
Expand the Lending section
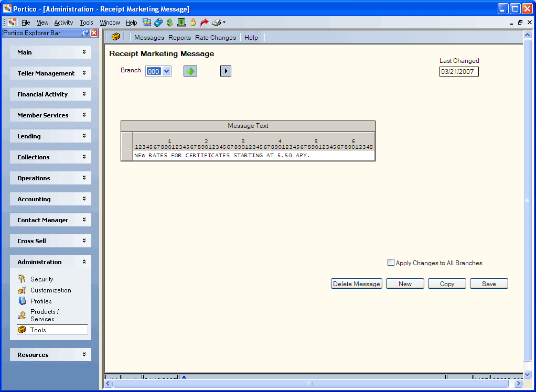50,136
